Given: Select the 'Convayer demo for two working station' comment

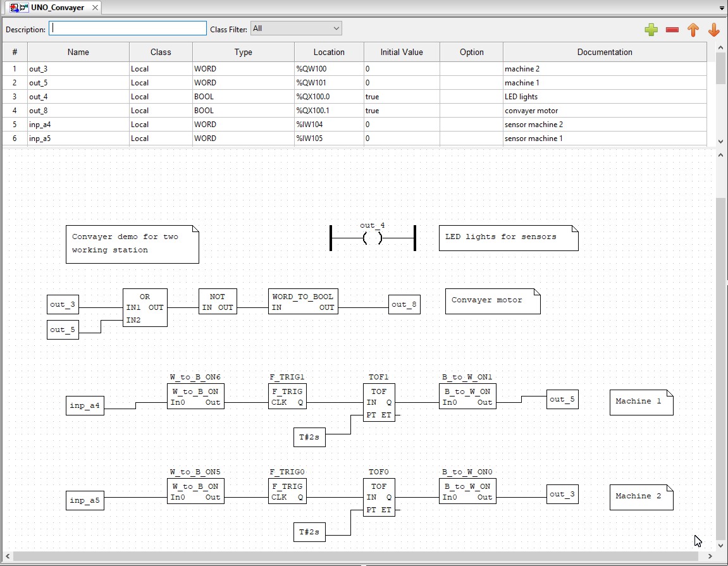Looking at the screenshot, I should [x=132, y=244].
